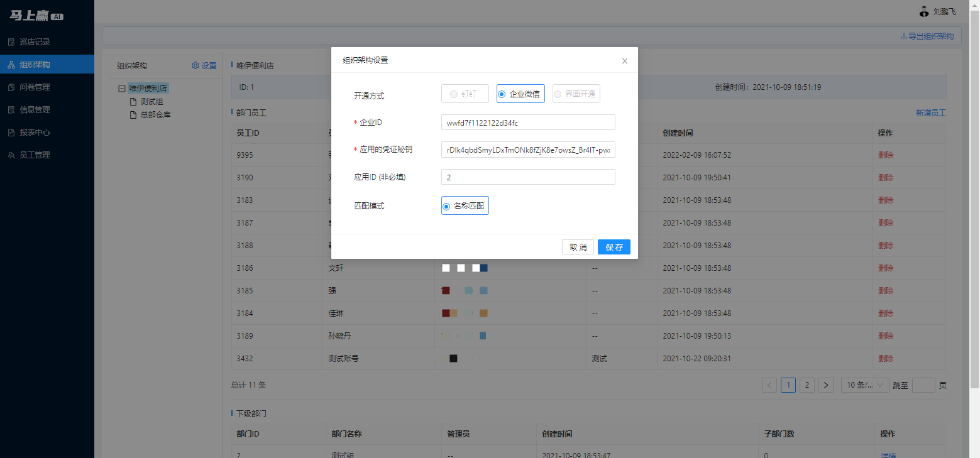Go to page 2
The height and width of the screenshot is (458, 980).
pyautogui.click(x=807, y=385)
